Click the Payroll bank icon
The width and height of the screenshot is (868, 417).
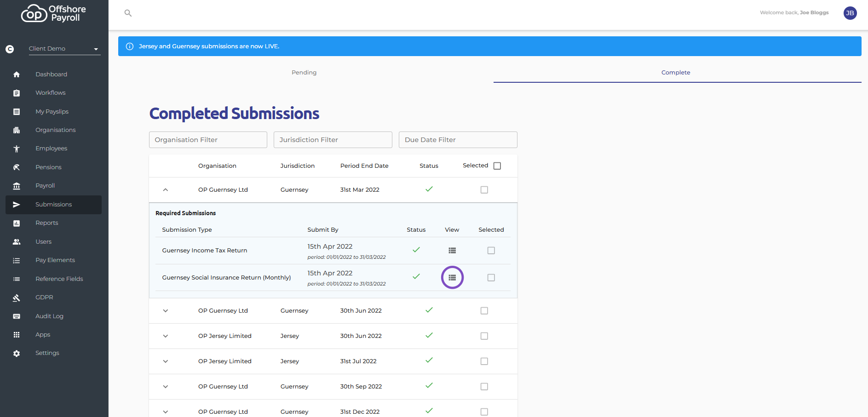pyautogui.click(x=17, y=186)
